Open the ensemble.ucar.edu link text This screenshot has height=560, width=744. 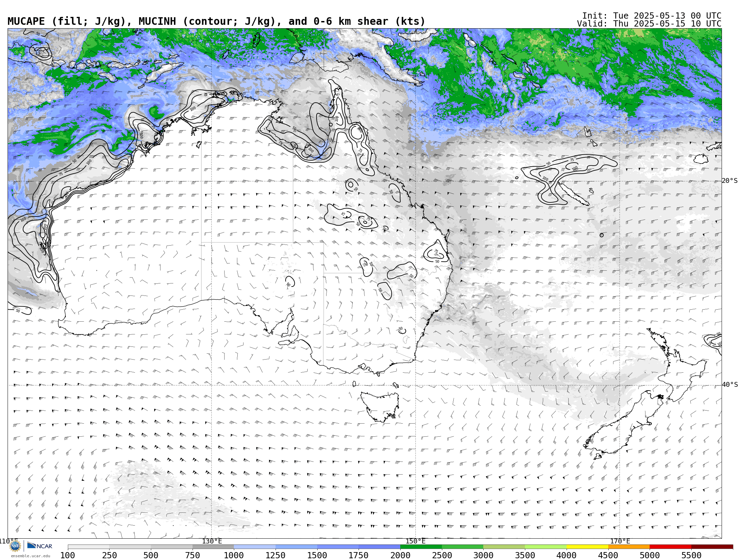[31, 556]
